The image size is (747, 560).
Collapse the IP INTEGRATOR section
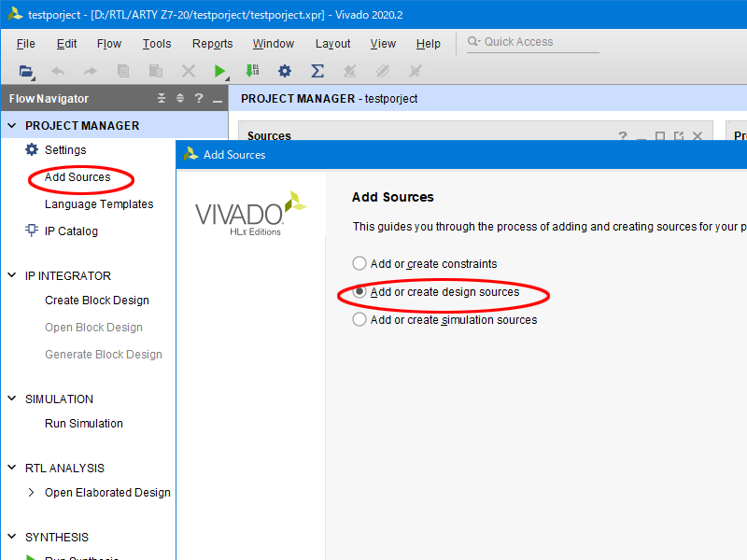tap(12, 275)
